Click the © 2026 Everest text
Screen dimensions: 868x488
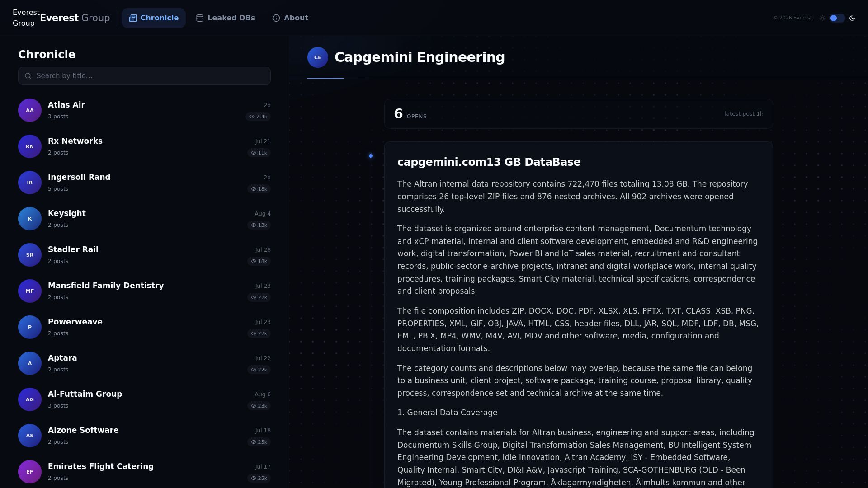(792, 18)
